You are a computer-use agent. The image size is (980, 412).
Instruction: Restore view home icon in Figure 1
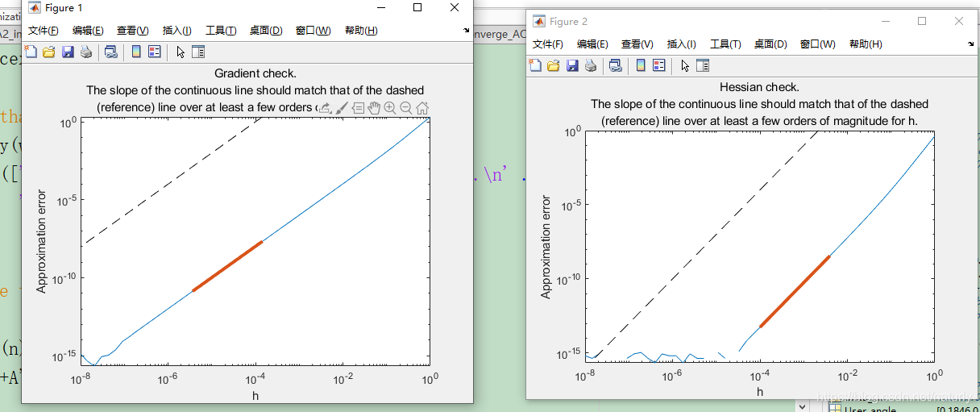tap(421, 108)
